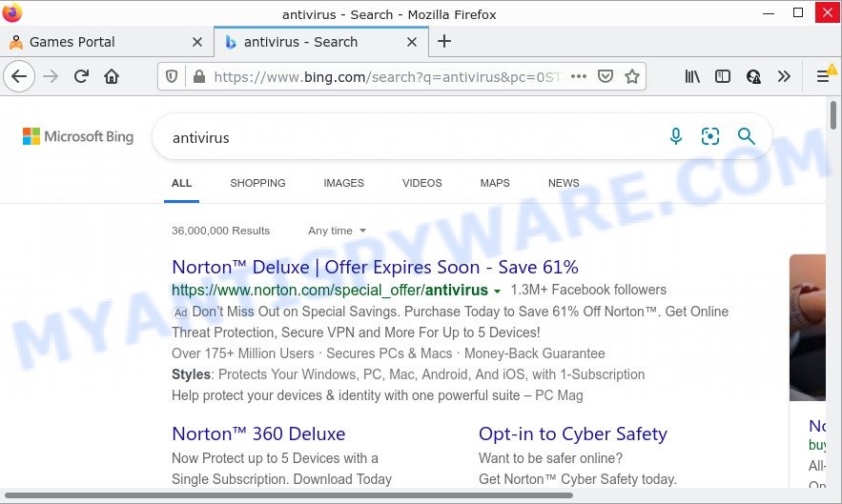
Task: Open page actions three-dot menu
Action: [579, 77]
